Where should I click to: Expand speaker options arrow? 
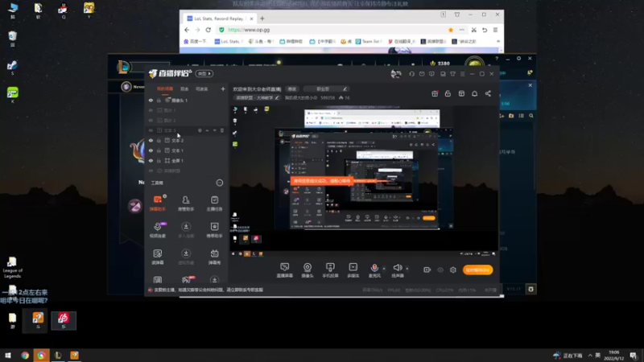click(407, 269)
